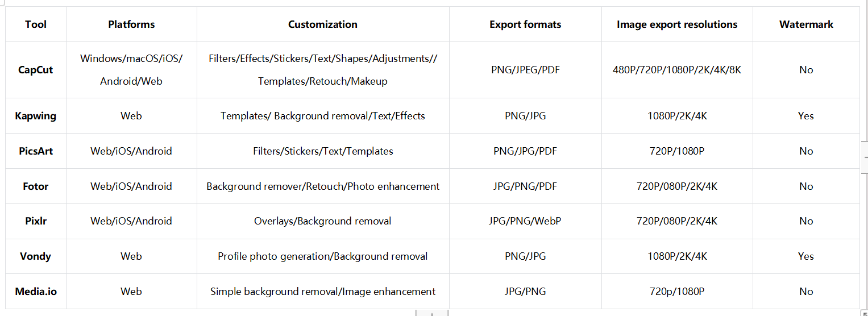The height and width of the screenshot is (316, 868).
Task: Click the add-row plus button below table
Action: click(x=432, y=313)
